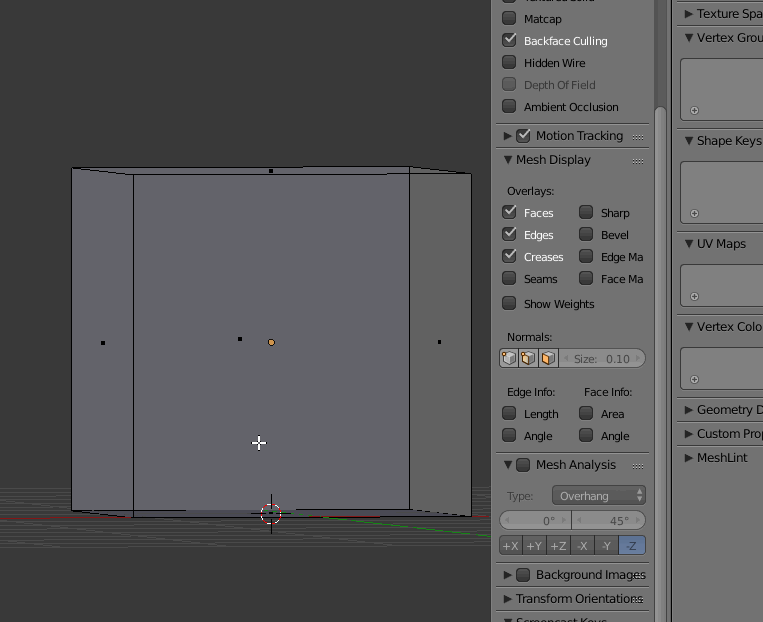Adjust normals Size 0.10 field
Screen dimensions: 763x622
pyautogui.click(x=602, y=358)
